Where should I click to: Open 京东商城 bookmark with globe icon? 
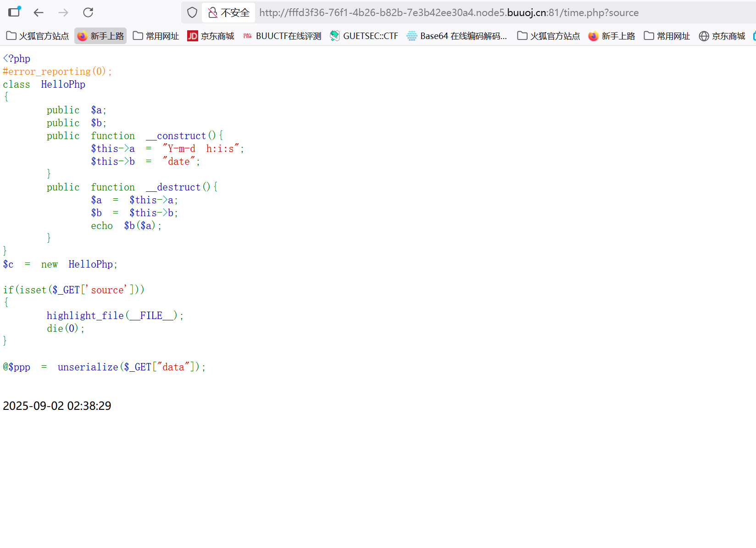tap(722, 36)
